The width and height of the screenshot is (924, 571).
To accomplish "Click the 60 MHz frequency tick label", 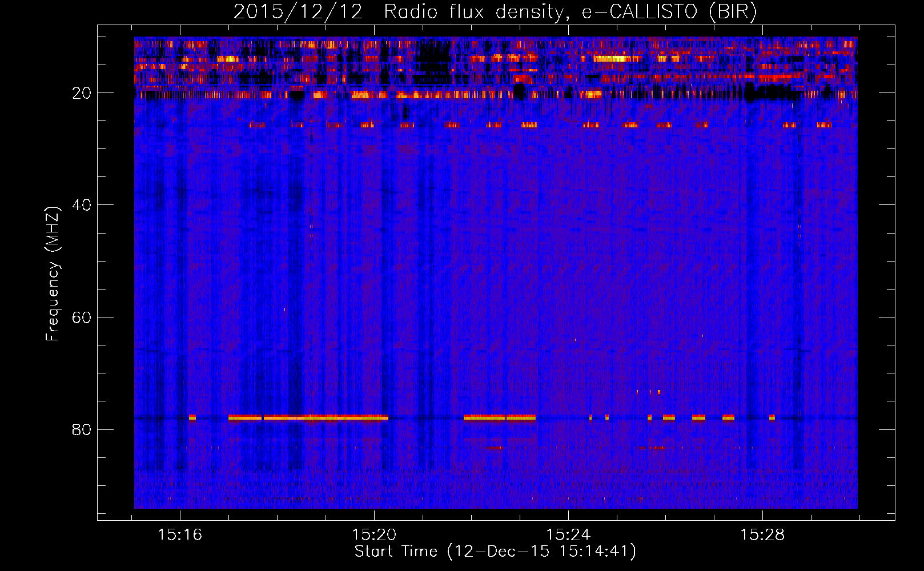I will [x=82, y=317].
